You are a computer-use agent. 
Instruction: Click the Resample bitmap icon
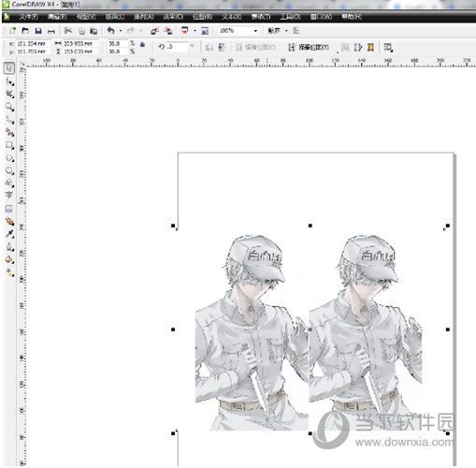click(x=358, y=48)
